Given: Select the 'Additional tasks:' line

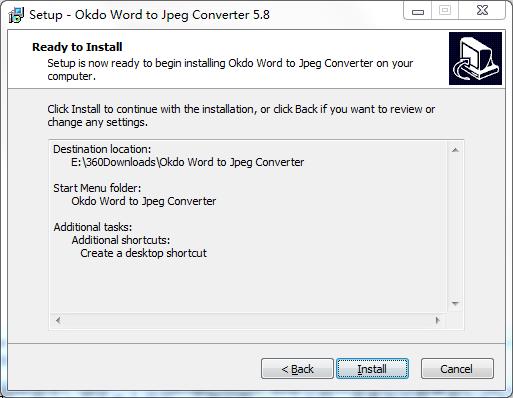Looking at the screenshot, I should click(93, 227).
